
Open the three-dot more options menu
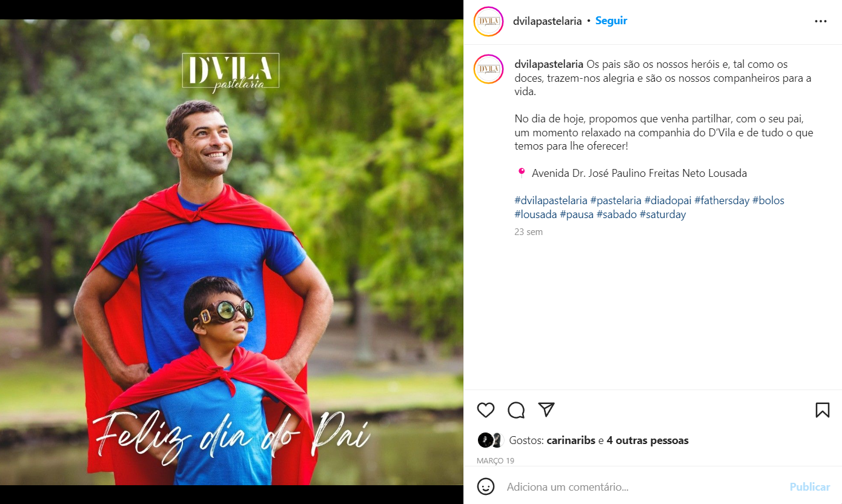pos(821,21)
